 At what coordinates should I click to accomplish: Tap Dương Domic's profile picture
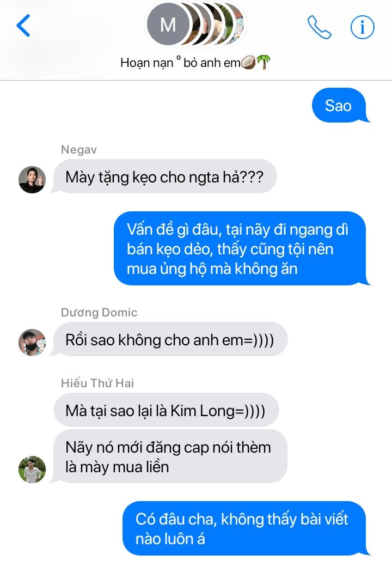(x=32, y=343)
